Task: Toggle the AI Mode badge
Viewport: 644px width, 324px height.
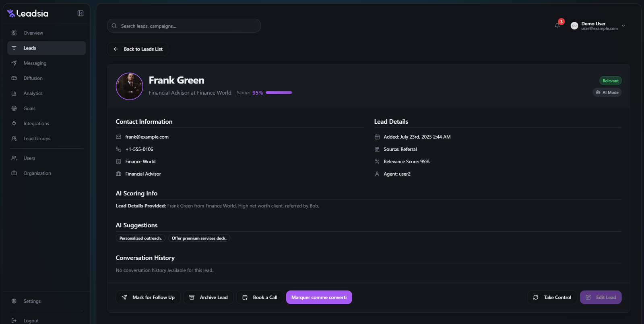Action: pos(607,92)
